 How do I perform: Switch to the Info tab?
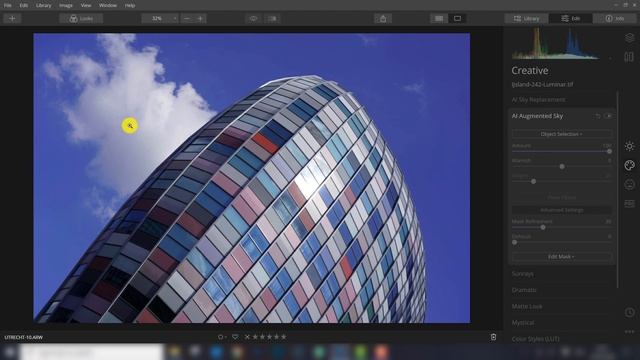615,18
